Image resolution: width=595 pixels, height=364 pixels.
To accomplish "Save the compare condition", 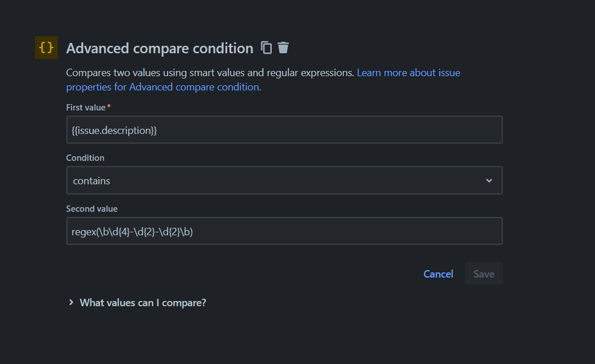I will tap(484, 273).
